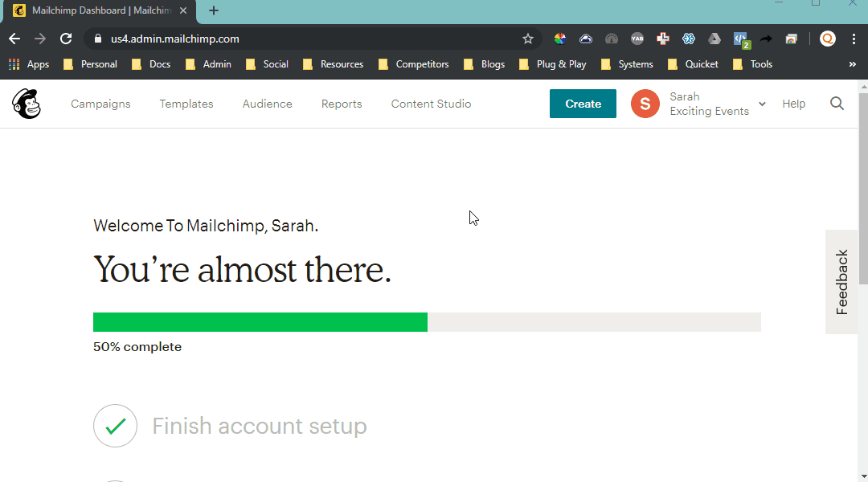Open the Chrome profile avatar
The height and width of the screenshot is (482, 868).
click(x=828, y=39)
